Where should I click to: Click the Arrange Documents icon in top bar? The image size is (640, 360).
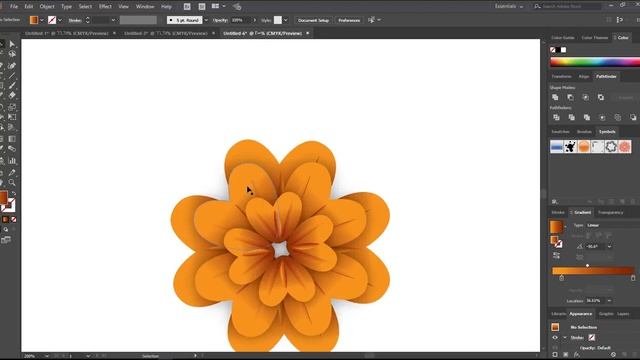217,7
